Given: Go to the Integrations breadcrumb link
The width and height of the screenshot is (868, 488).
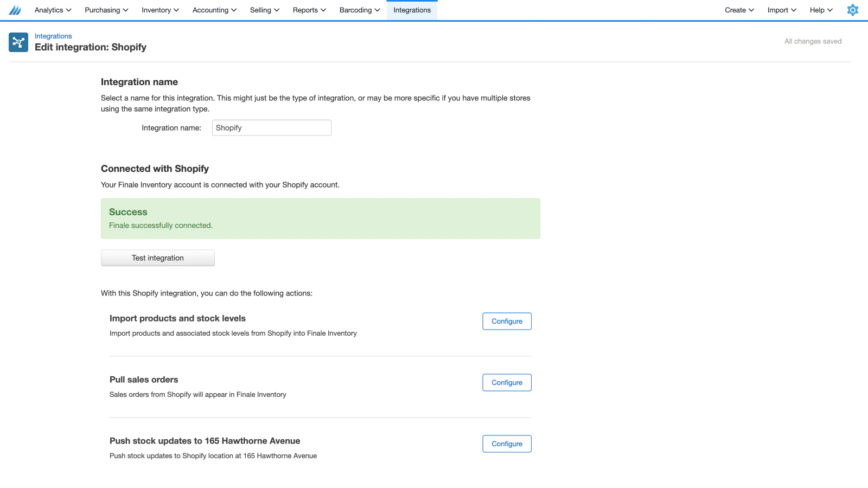Looking at the screenshot, I should (x=53, y=36).
